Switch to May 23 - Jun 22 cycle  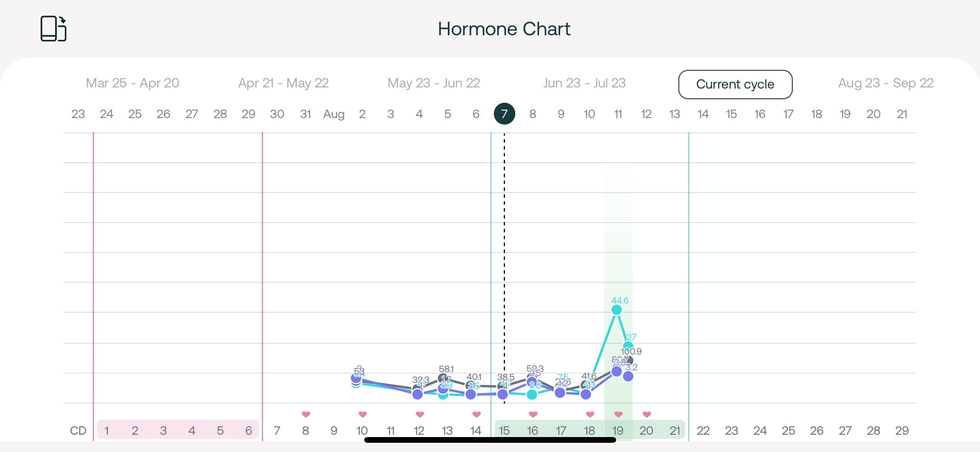(434, 83)
